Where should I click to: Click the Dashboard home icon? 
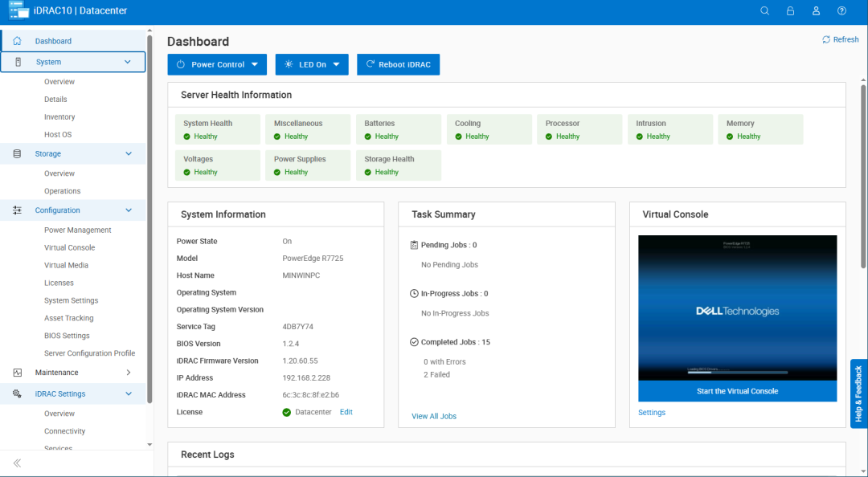pyautogui.click(x=17, y=41)
